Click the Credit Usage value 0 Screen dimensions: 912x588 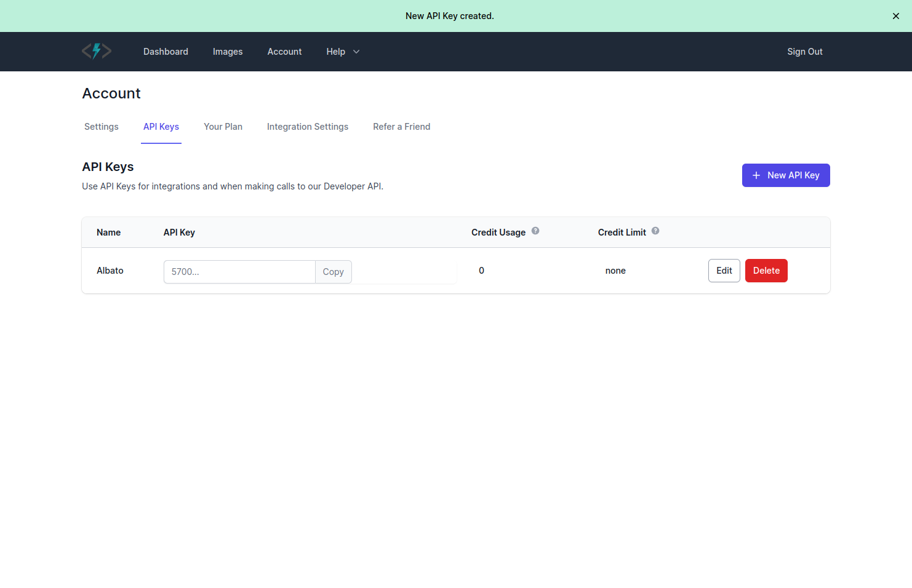coord(481,271)
